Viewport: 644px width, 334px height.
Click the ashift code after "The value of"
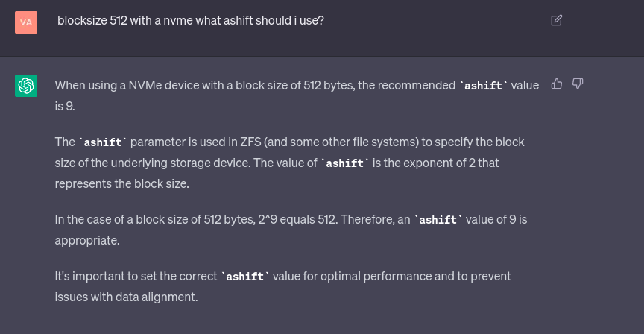(x=344, y=163)
